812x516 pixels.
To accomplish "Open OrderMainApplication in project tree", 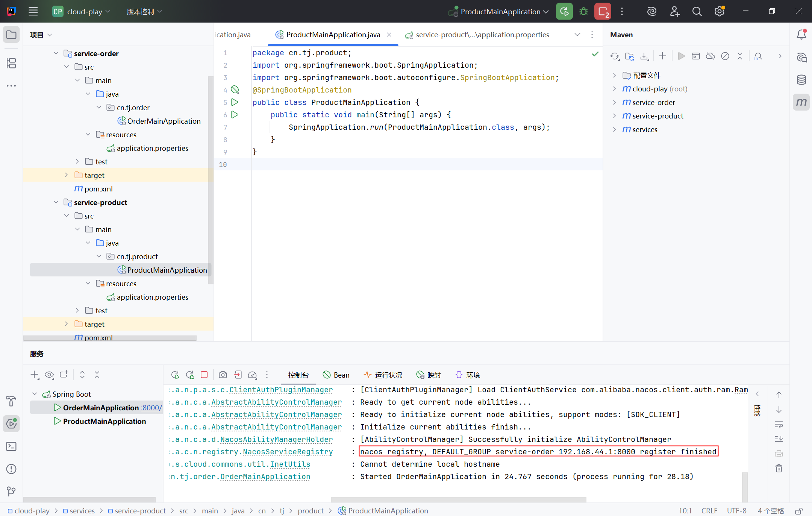I will 164,121.
